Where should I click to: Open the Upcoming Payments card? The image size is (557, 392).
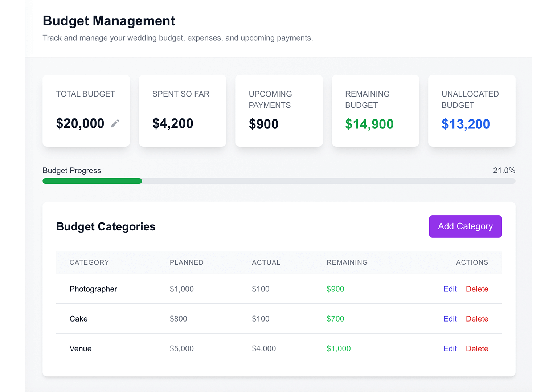point(279,111)
